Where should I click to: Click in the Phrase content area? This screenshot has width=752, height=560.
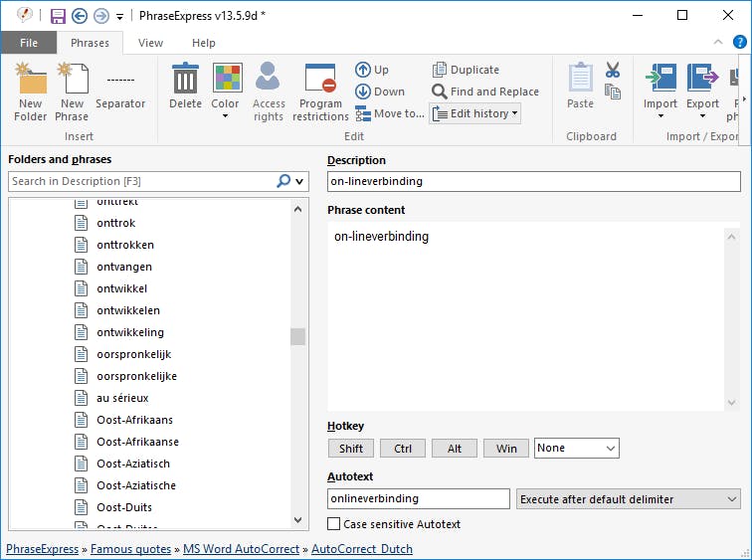coord(526,316)
